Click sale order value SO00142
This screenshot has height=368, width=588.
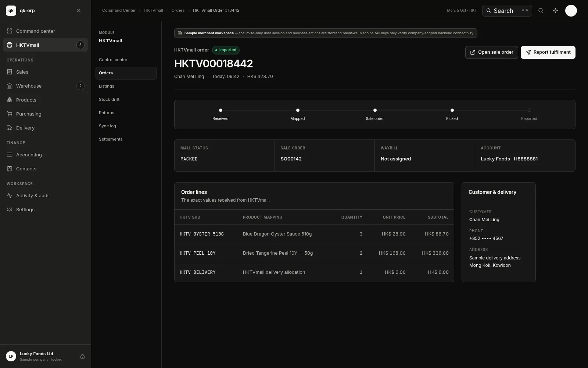tap(291, 159)
